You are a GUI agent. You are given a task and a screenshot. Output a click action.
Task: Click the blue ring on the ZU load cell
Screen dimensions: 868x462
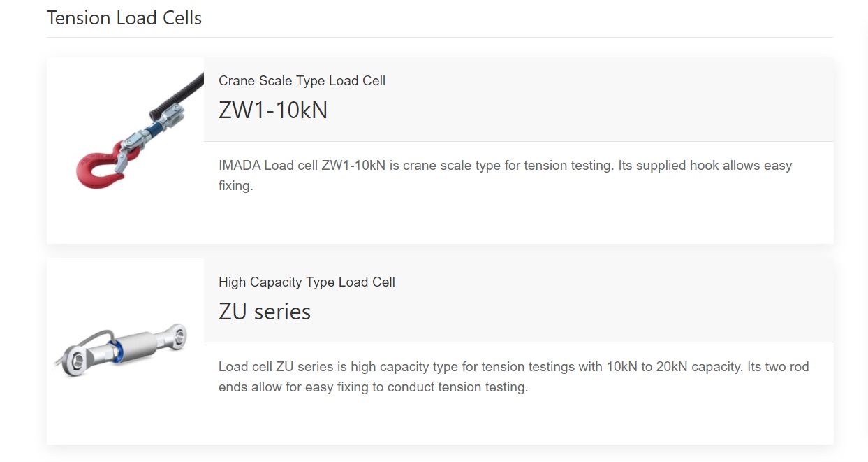(119, 349)
